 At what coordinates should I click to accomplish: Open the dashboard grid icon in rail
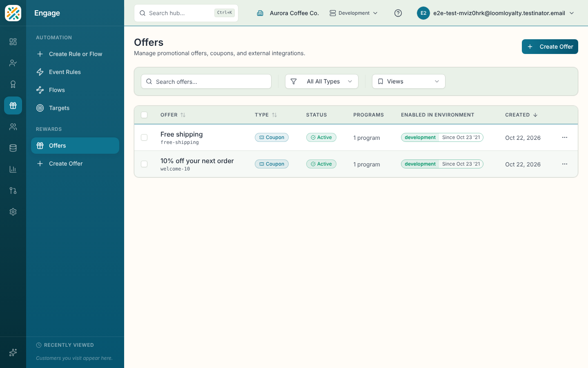(x=13, y=42)
